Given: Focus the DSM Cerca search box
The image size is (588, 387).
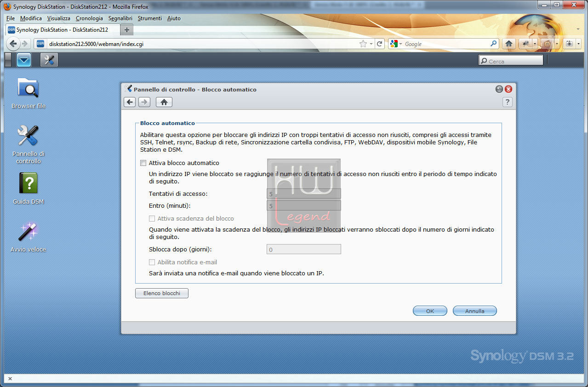Looking at the screenshot, I should tap(511, 60).
